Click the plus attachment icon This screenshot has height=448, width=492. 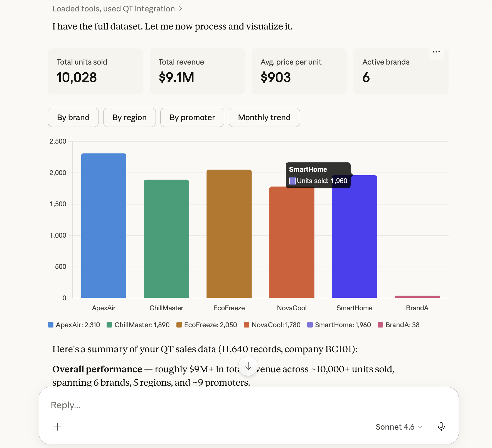click(x=57, y=427)
